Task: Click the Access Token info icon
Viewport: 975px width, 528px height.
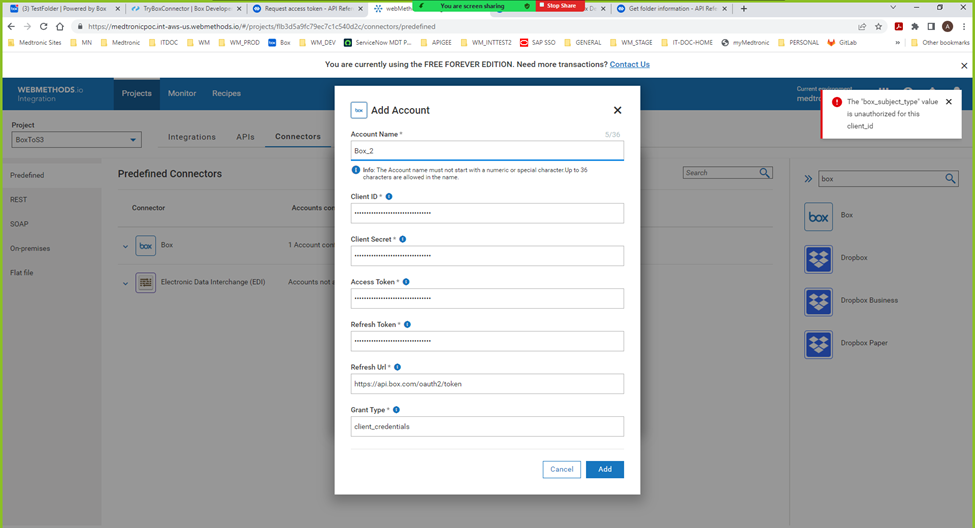Action: pos(406,282)
